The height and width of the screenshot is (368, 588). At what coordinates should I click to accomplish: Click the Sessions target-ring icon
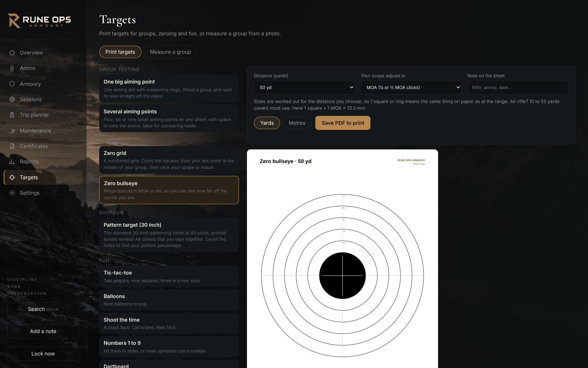[12, 99]
